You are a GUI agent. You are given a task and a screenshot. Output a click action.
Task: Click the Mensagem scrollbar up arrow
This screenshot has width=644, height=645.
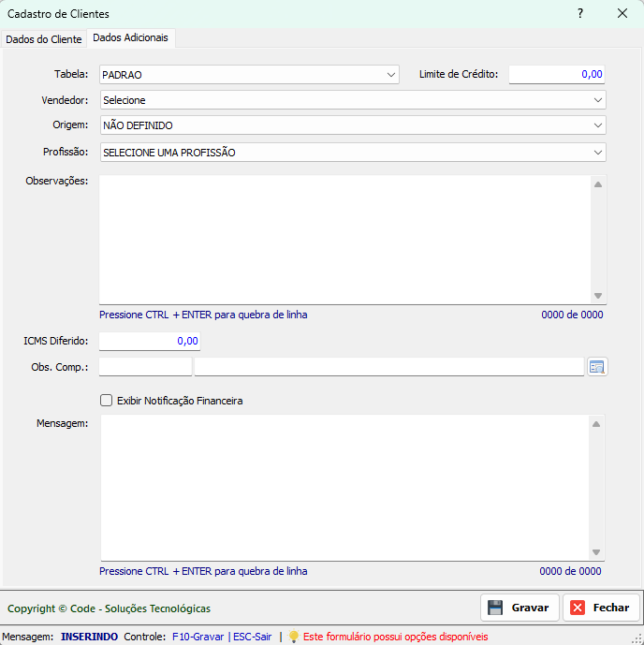[596, 424]
